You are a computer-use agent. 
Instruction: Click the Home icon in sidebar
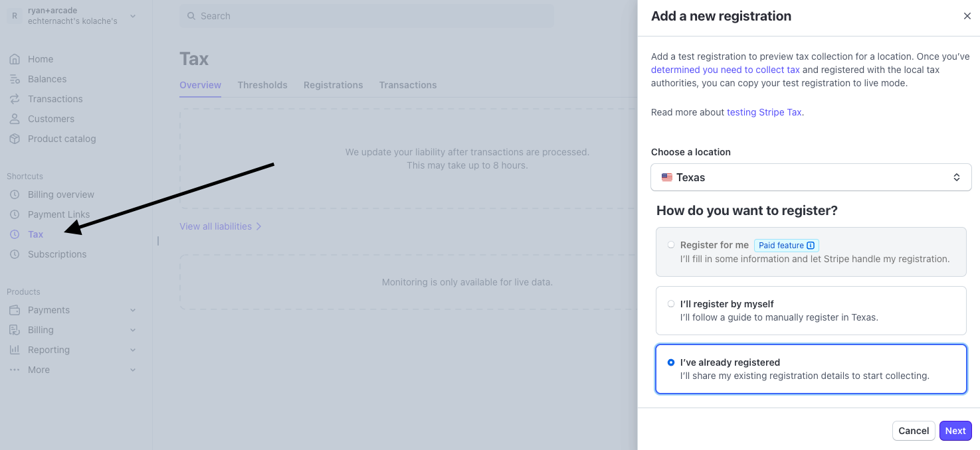pos(15,59)
